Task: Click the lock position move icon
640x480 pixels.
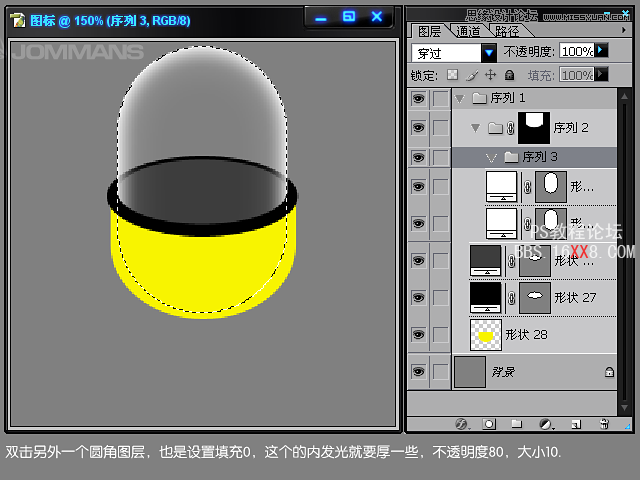Action: (x=490, y=75)
